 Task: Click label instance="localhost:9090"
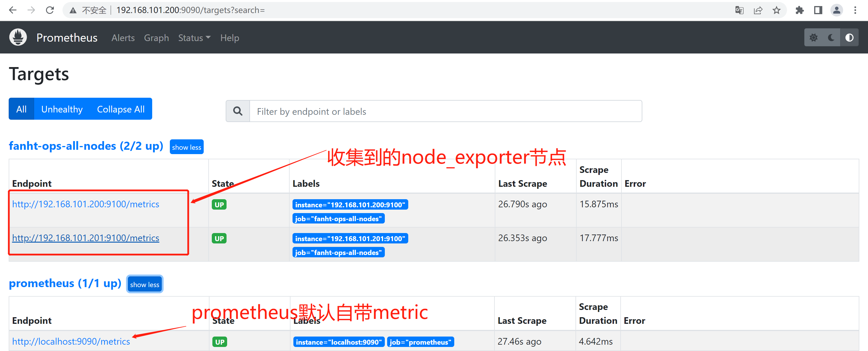(339, 341)
